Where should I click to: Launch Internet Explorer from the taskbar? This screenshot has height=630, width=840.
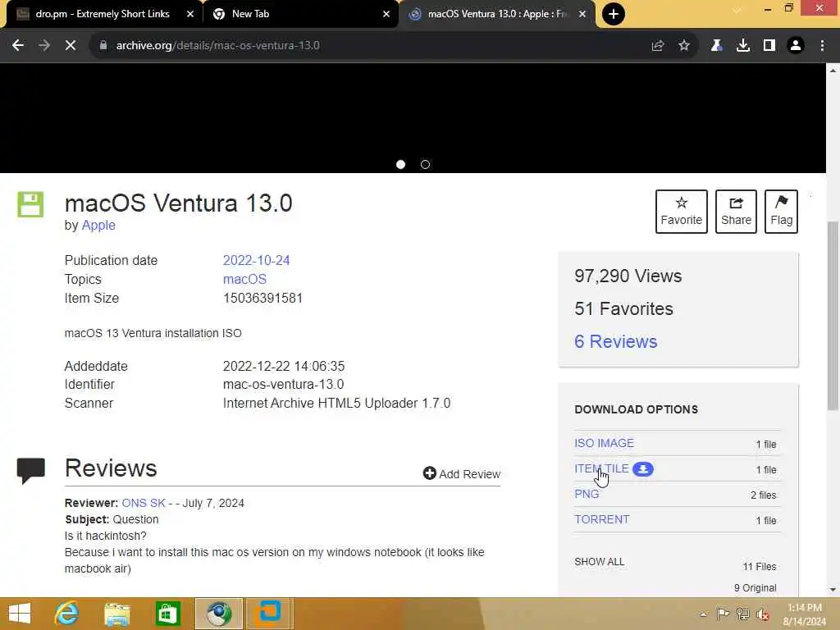coord(66,614)
